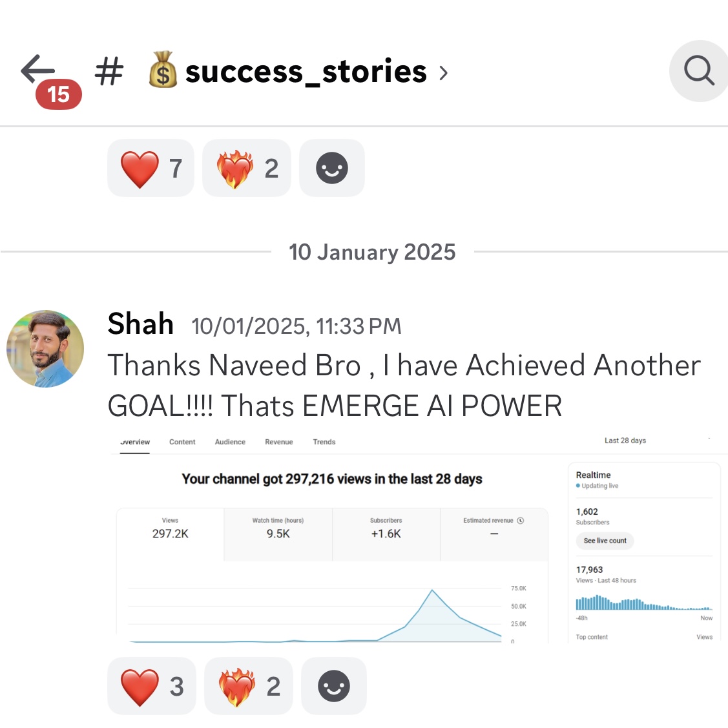Switch to the Content tab
This screenshot has height=728, width=728.
[182, 442]
